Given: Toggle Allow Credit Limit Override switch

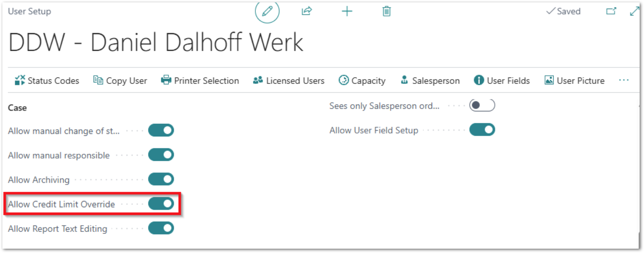Looking at the screenshot, I should coord(161,204).
